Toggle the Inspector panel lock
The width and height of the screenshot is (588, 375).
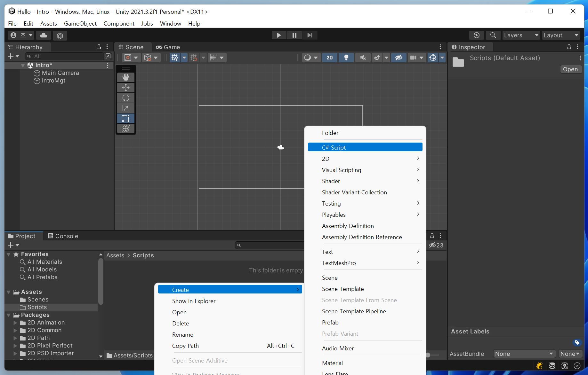(569, 47)
